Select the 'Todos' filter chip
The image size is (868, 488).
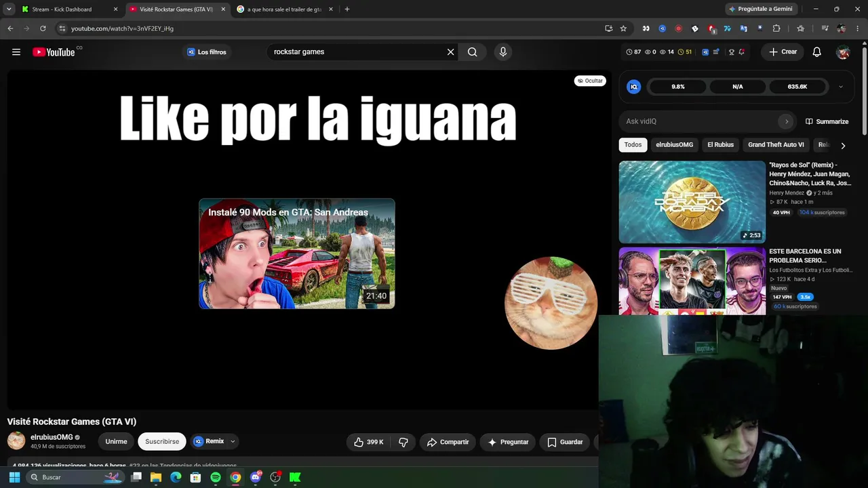point(633,144)
